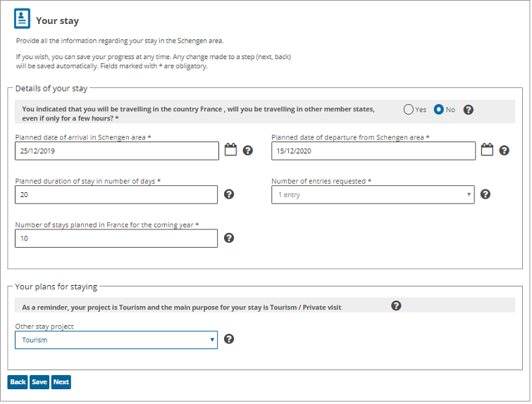Click the Your stay header document icon
Viewport: 532px width, 404px height.
click(x=23, y=19)
